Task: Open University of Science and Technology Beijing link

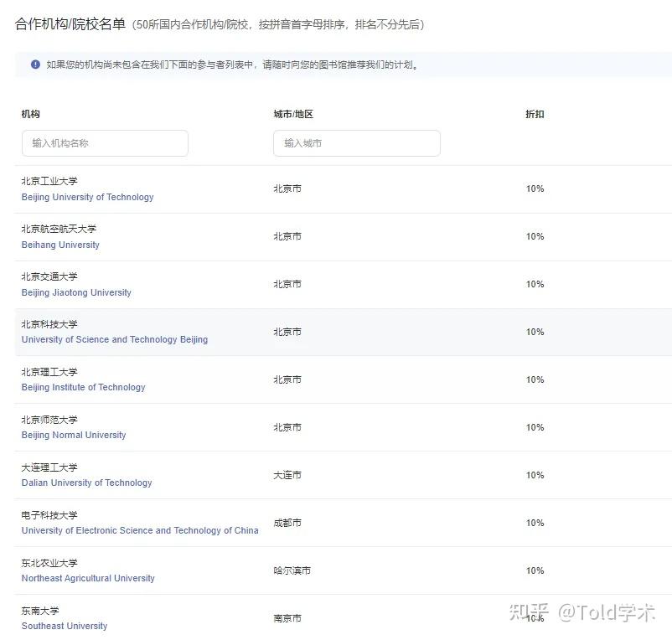Action: point(115,339)
